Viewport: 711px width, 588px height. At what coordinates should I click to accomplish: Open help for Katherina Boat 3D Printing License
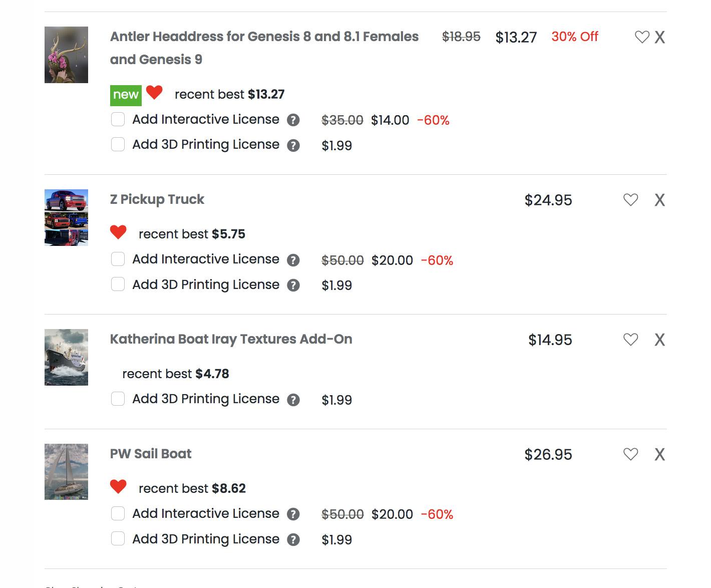pos(293,400)
